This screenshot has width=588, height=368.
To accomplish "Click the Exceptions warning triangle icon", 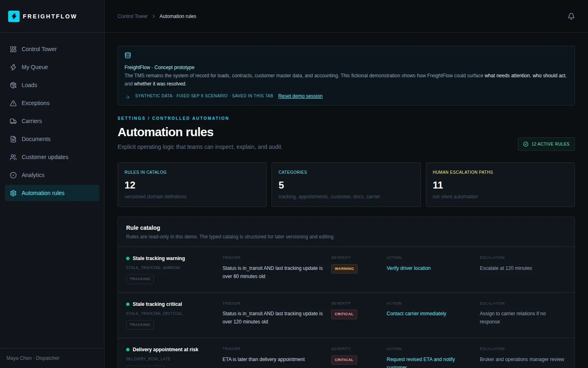I will (13, 103).
